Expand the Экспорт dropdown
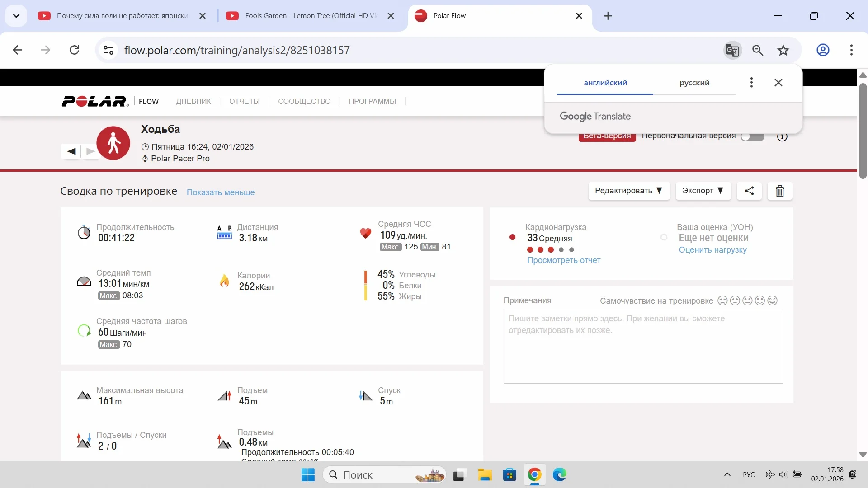This screenshot has height=488, width=868. 703,191
